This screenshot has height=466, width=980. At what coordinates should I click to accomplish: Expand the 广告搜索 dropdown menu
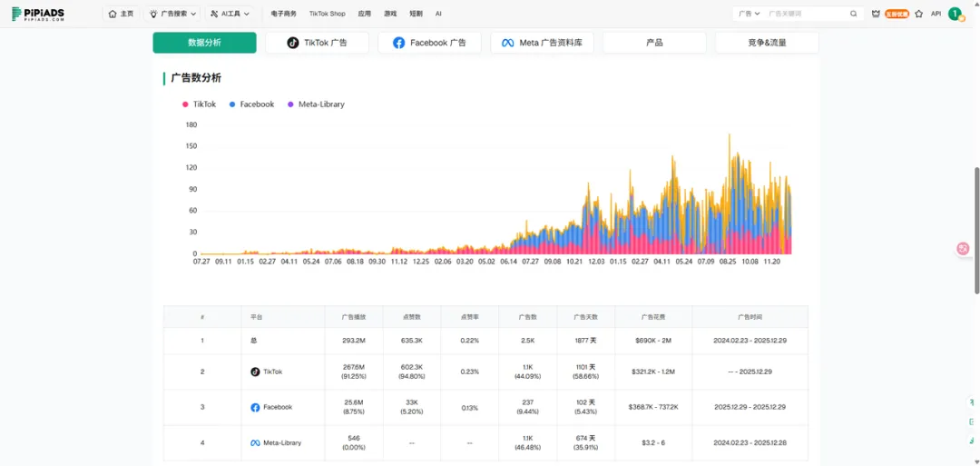tap(172, 14)
